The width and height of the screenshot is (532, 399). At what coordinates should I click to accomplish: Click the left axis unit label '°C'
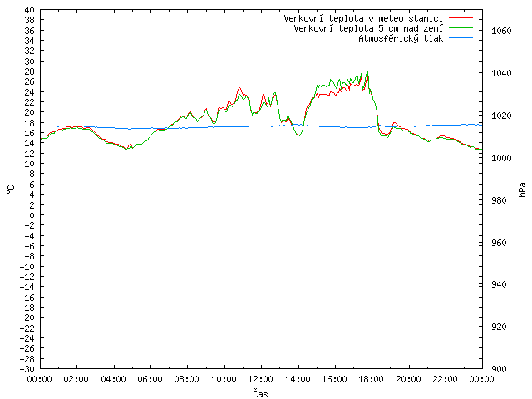[x=10, y=190]
